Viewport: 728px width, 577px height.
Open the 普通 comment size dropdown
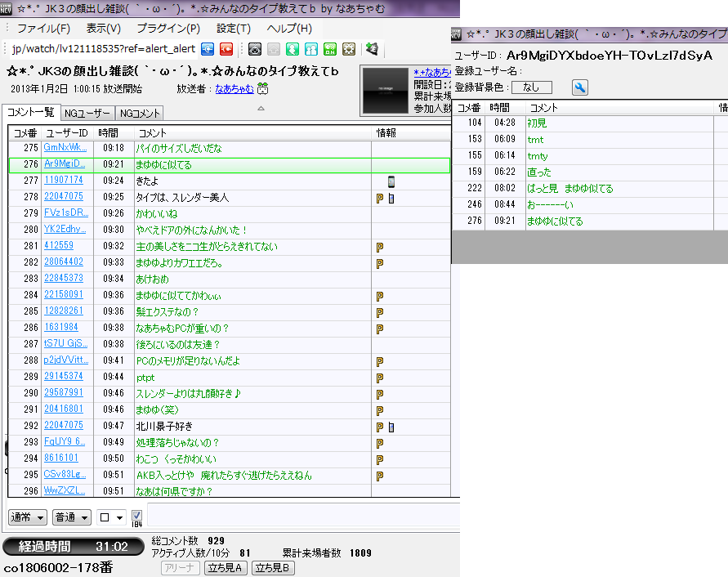pyautogui.click(x=71, y=517)
